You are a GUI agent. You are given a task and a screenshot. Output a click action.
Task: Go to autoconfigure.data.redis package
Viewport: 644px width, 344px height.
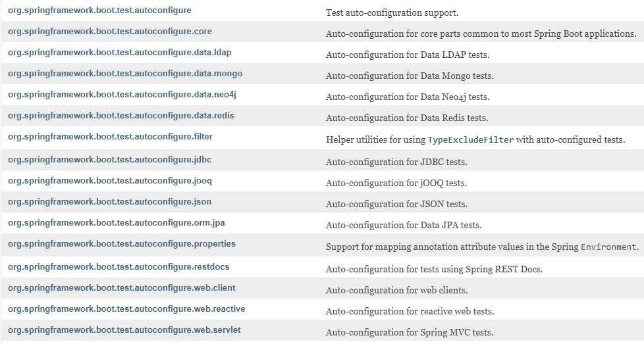121,116
